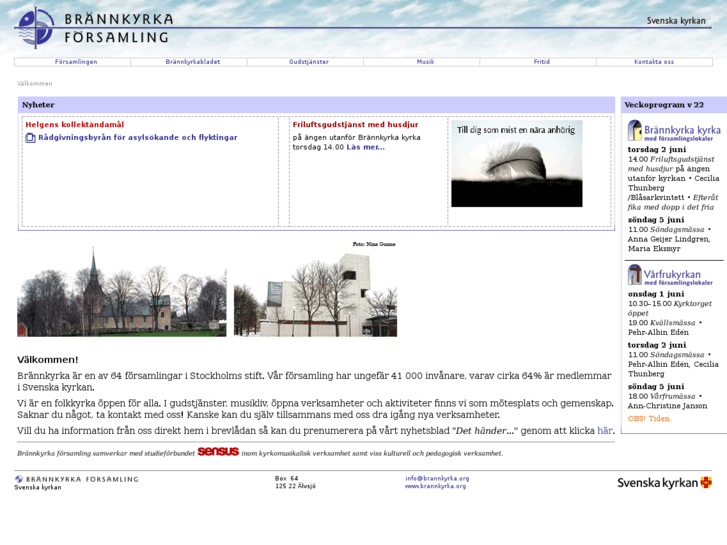The image size is (727, 545).
Task: Click the Svenska kyrkan header link
Action: coord(676,21)
